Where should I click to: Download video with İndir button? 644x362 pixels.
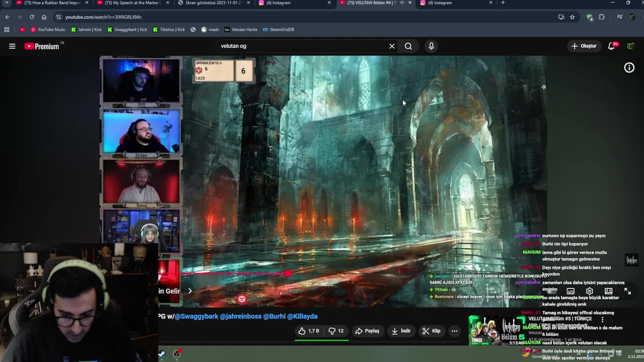pyautogui.click(x=401, y=331)
